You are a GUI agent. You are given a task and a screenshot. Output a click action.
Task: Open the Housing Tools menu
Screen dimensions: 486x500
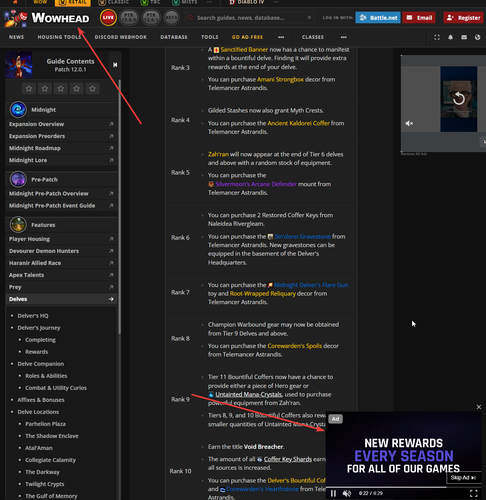tap(59, 37)
